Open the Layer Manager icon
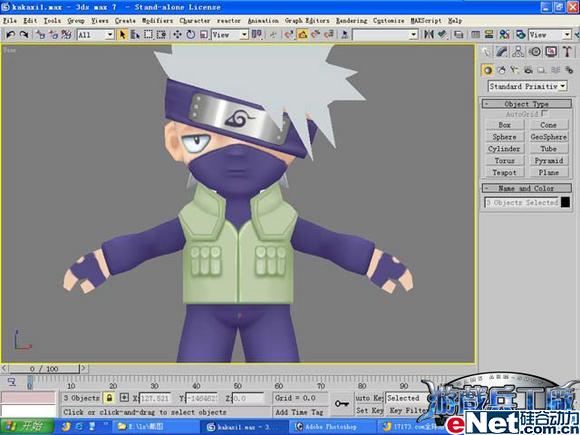580x435 pixels. pos(459,35)
